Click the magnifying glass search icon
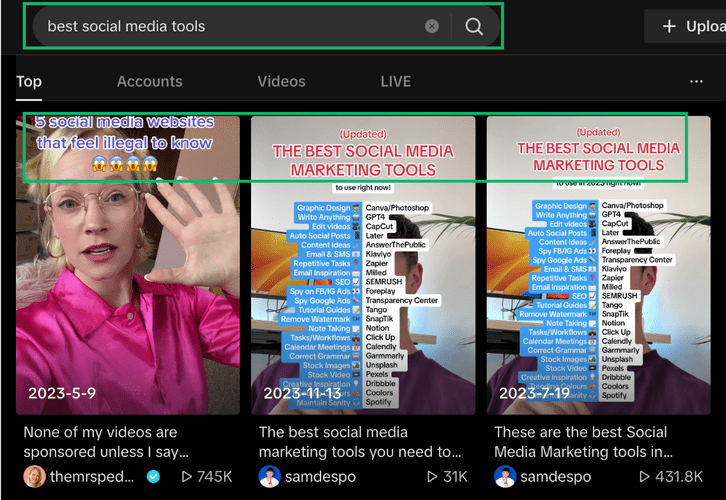 click(474, 26)
